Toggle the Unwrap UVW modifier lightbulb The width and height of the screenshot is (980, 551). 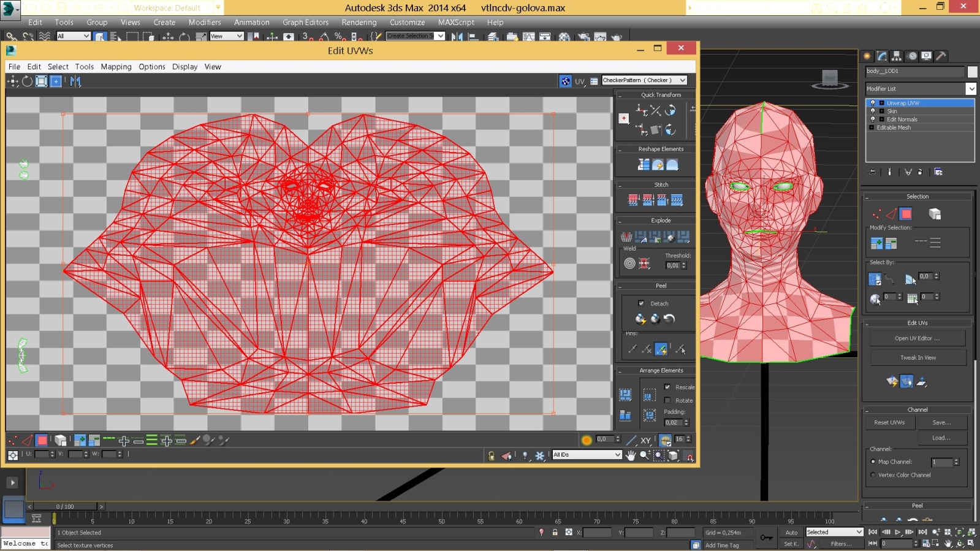873,103
